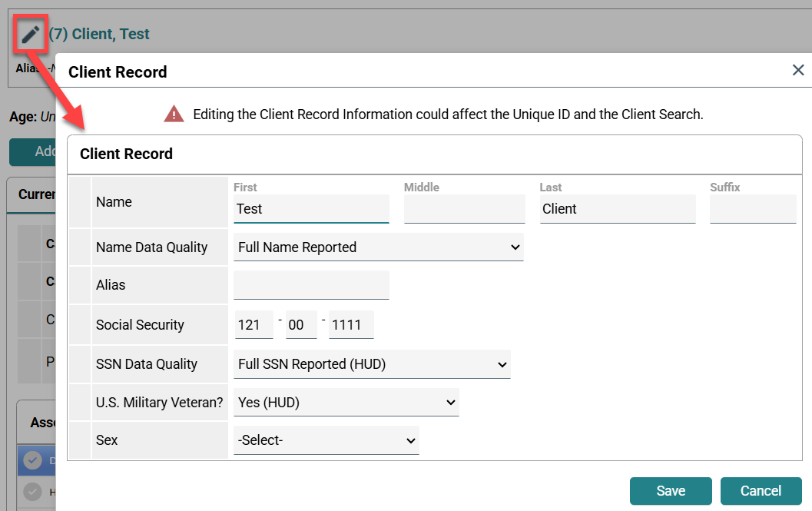The width and height of the screenshot is (812, 511).
Task: Click the (7) Client, Test name link
Action: click(99, 35)
